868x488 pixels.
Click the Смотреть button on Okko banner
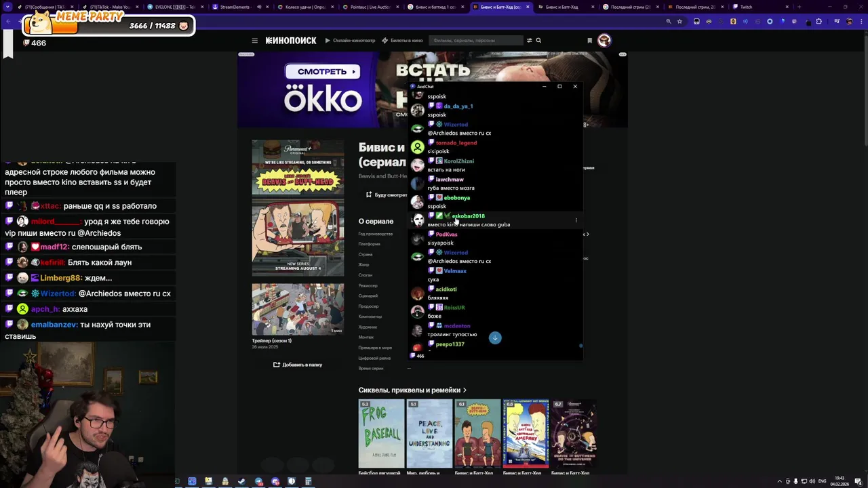point(321,71)
